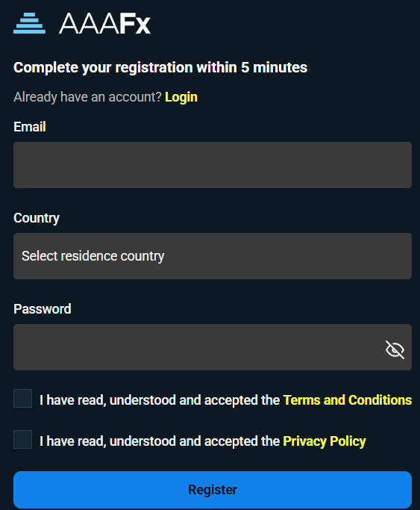The height and width of the screenshot is (510, 420).
Task: Click the Password field label
Action: click(x=43, y=309)
